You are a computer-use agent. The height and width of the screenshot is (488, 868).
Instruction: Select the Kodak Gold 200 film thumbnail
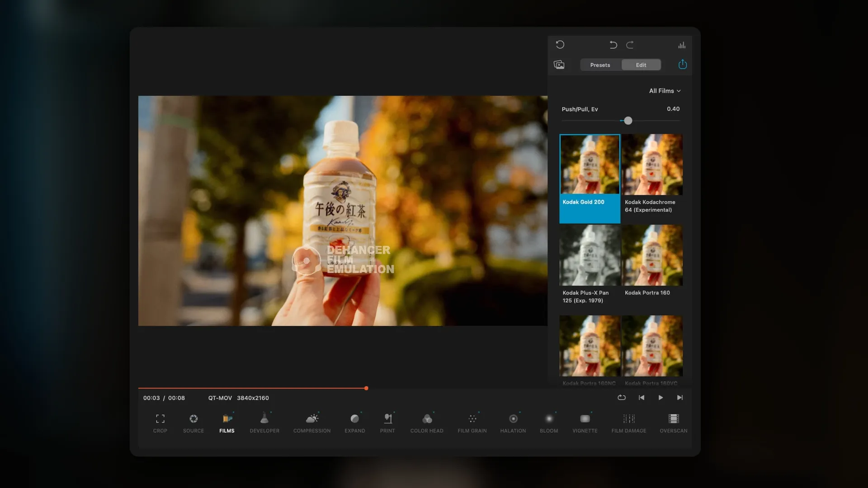click(x=590, y=164)
